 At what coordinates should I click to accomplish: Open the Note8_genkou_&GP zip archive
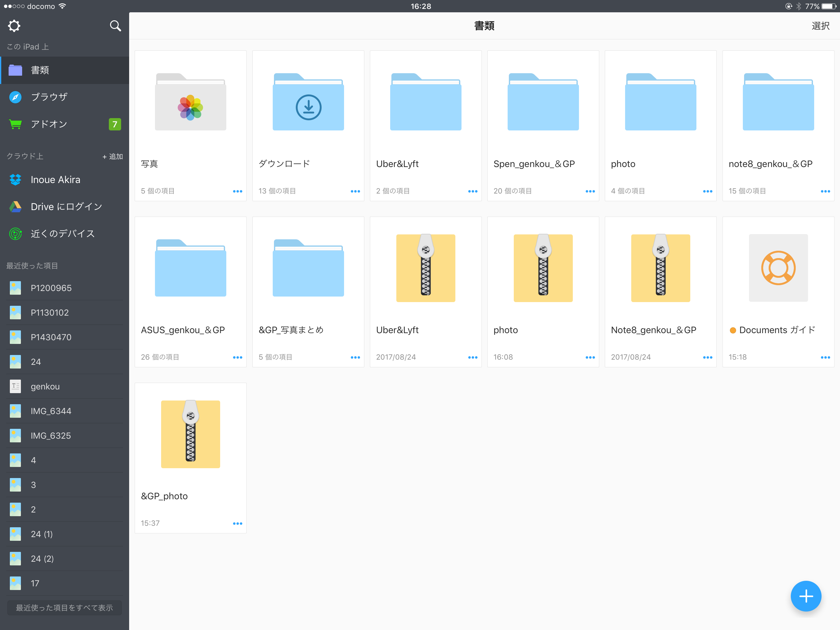tap(660, 269)
